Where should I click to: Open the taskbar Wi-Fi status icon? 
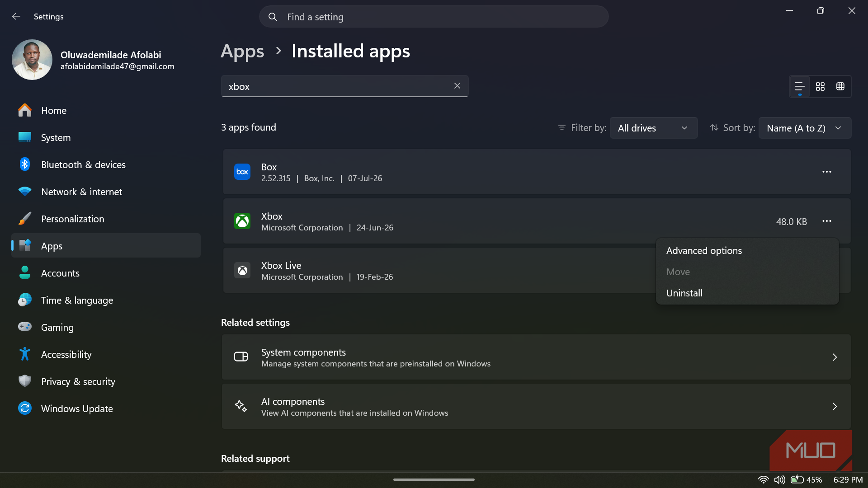point(763,479)
